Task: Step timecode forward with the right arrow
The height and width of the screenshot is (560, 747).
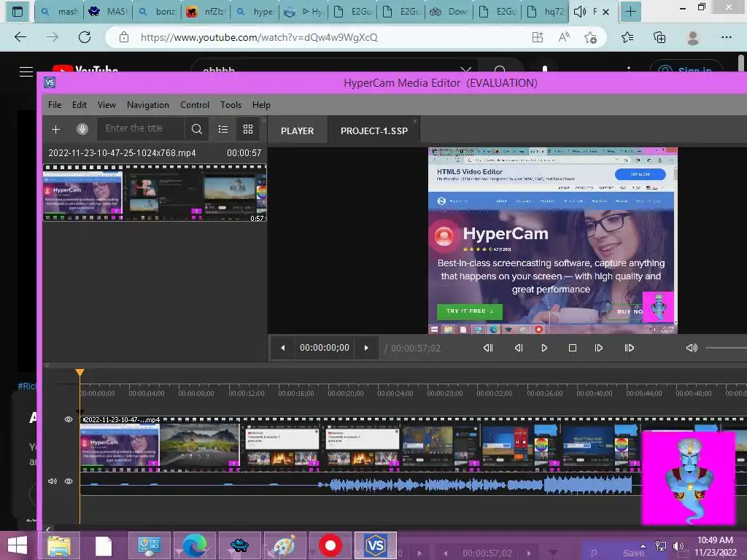Action: tap(366, 348)
